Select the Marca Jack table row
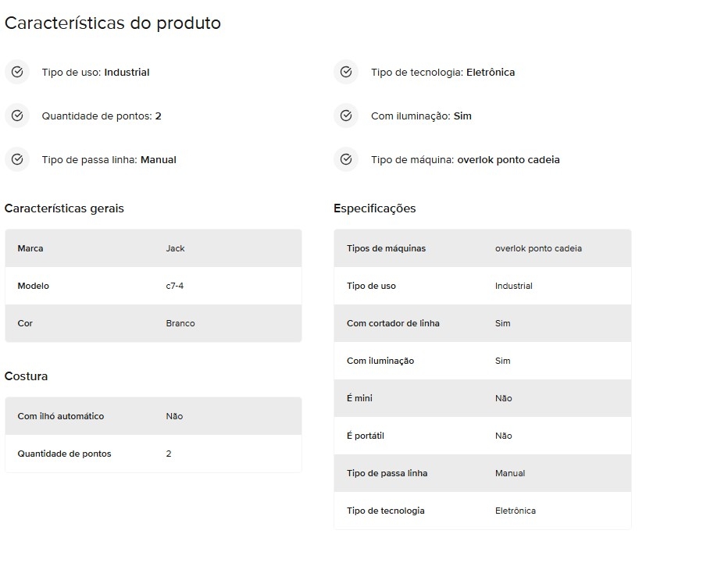 pyautogui.click(x=153, y=248)
